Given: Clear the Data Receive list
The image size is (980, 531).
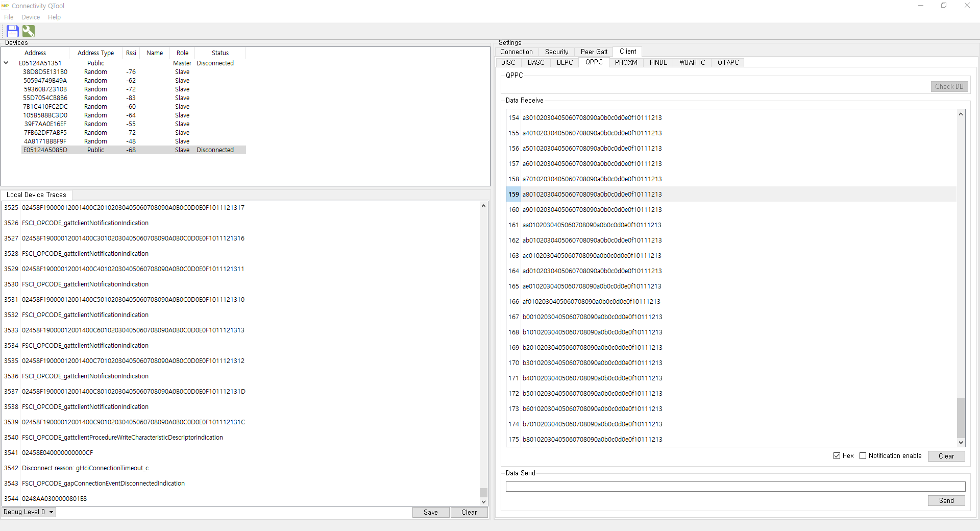Looking at the screenshot, I should click(946, 456).
